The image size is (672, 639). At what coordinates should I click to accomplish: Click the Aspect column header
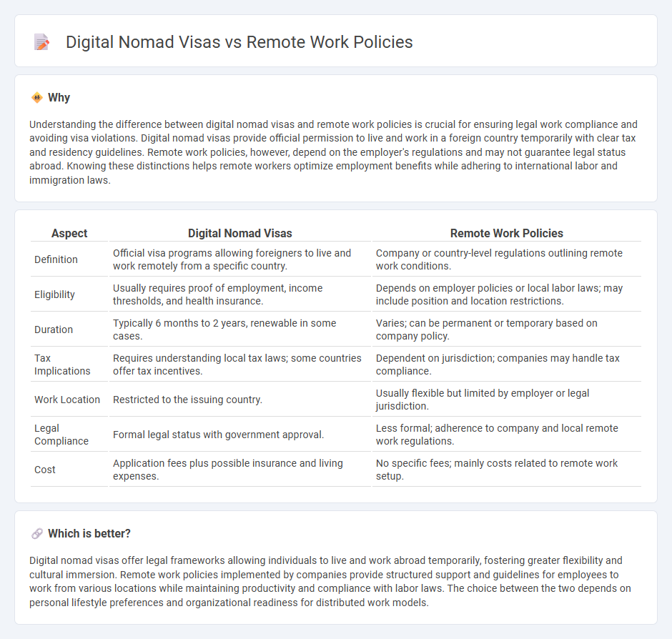click(69, 233)
